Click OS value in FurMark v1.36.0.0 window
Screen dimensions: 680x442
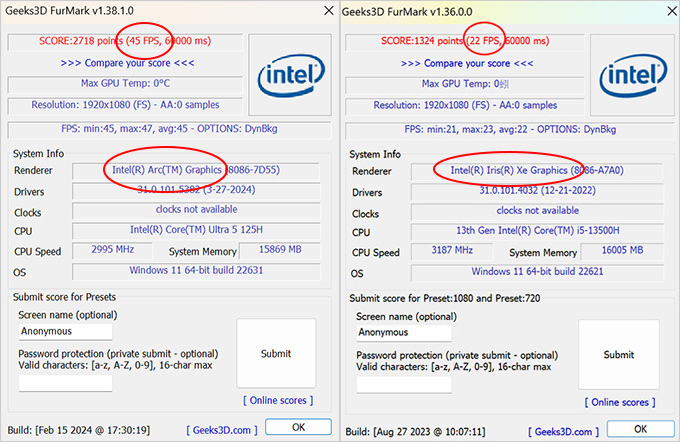click(537, 272)
